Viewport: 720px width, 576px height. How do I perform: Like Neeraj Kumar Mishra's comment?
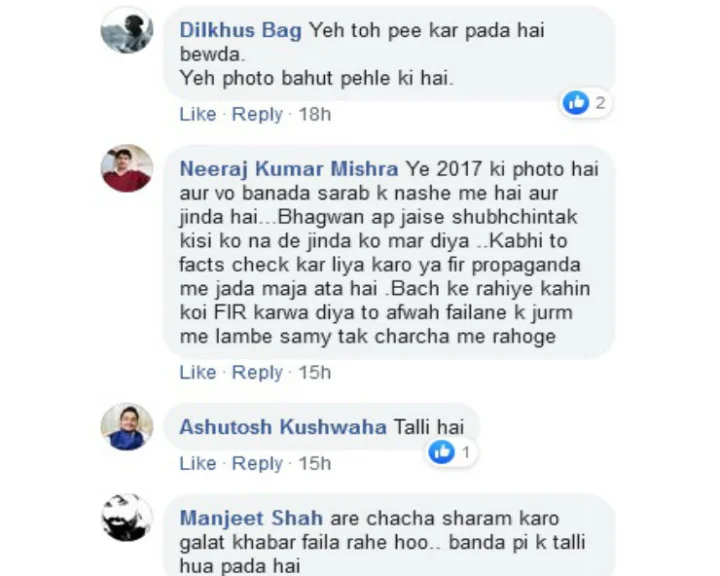197,372
